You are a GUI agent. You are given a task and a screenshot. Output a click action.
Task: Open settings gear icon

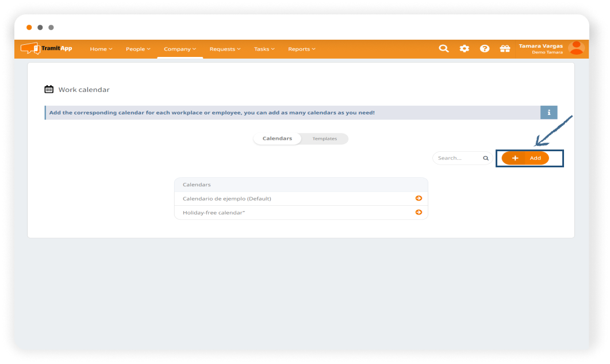464,49
